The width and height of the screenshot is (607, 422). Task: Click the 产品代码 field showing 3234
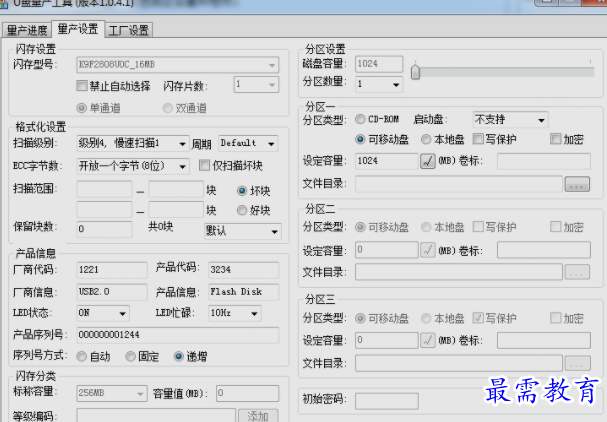243,270
